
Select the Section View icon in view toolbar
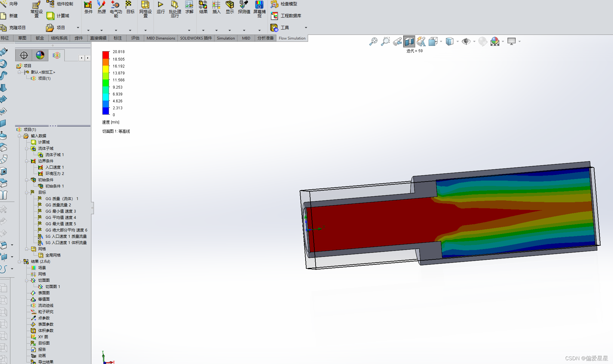(409, 41)
